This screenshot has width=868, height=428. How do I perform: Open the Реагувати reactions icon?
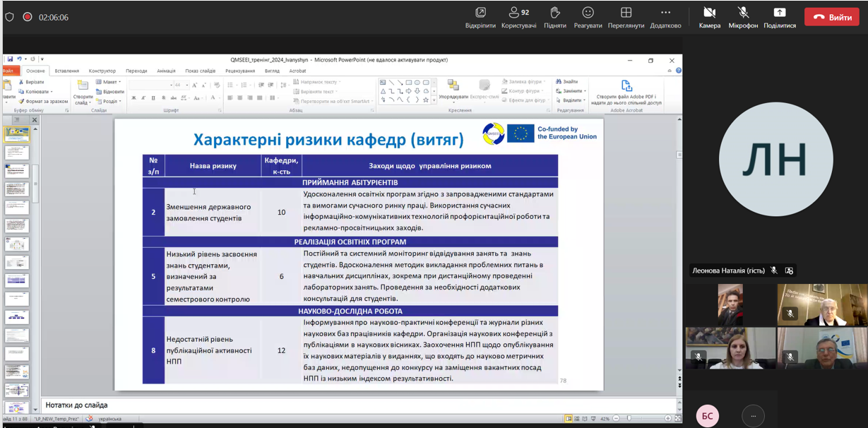[x=588, y=13]
